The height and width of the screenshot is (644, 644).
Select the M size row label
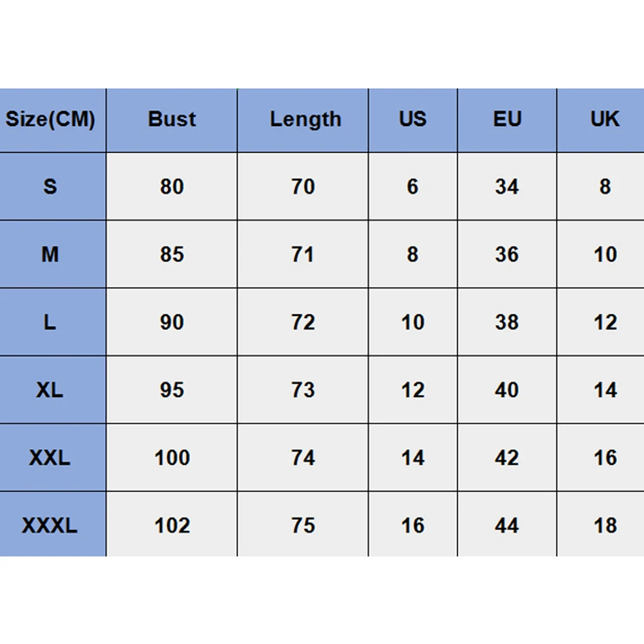tap(53, 254)
